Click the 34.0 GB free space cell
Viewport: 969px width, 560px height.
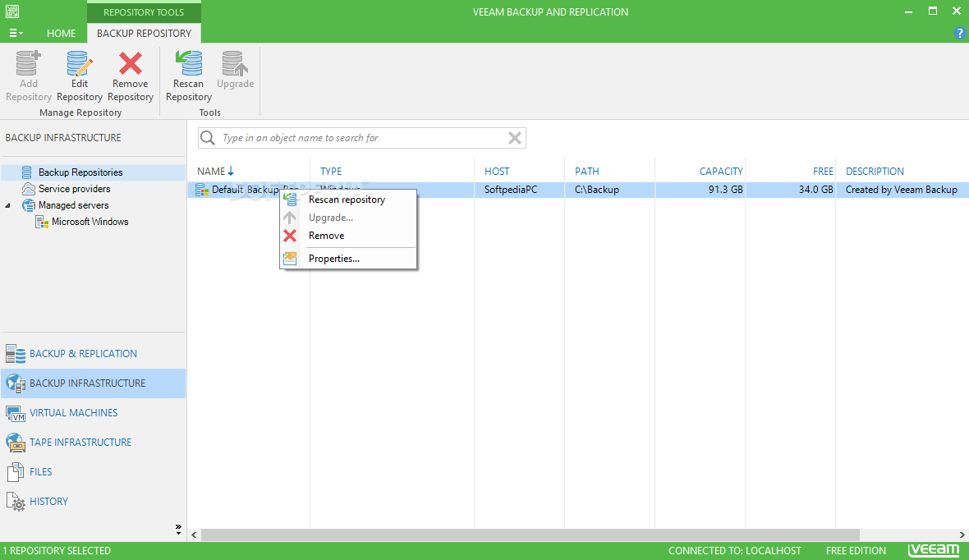(815, 190)
